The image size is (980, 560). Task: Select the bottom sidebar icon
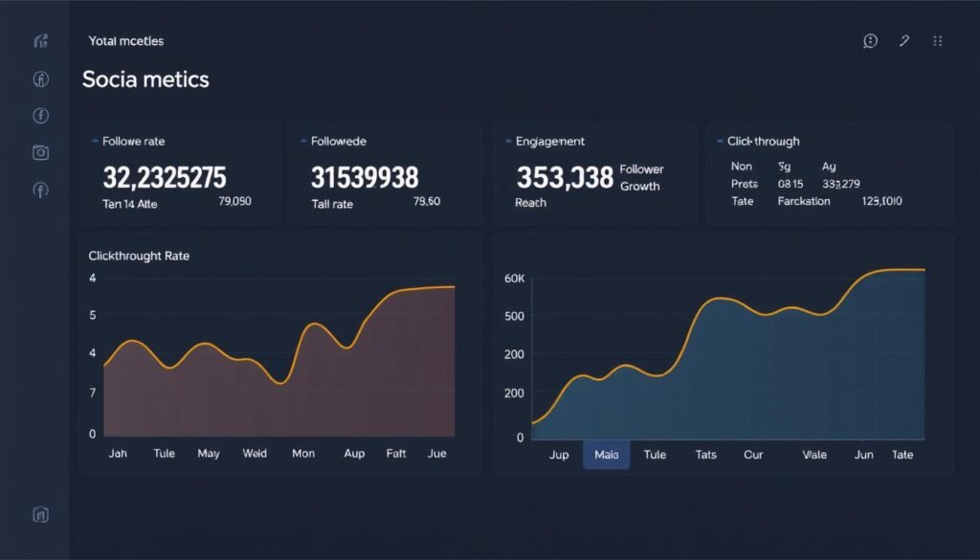coord(40,515)
